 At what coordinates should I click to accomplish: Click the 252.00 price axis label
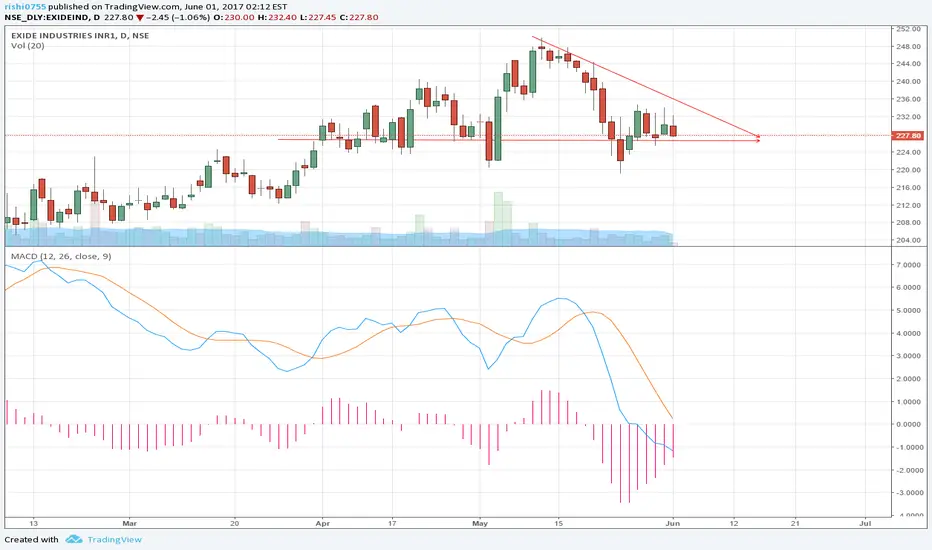tap(908, 29)
